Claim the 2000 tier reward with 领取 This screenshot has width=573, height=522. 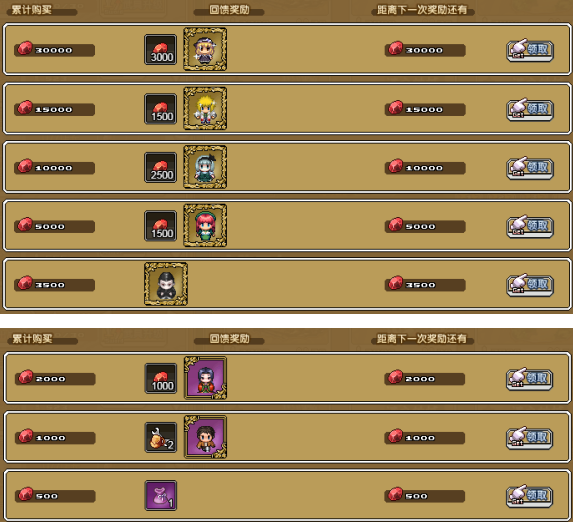click(530, 379)
